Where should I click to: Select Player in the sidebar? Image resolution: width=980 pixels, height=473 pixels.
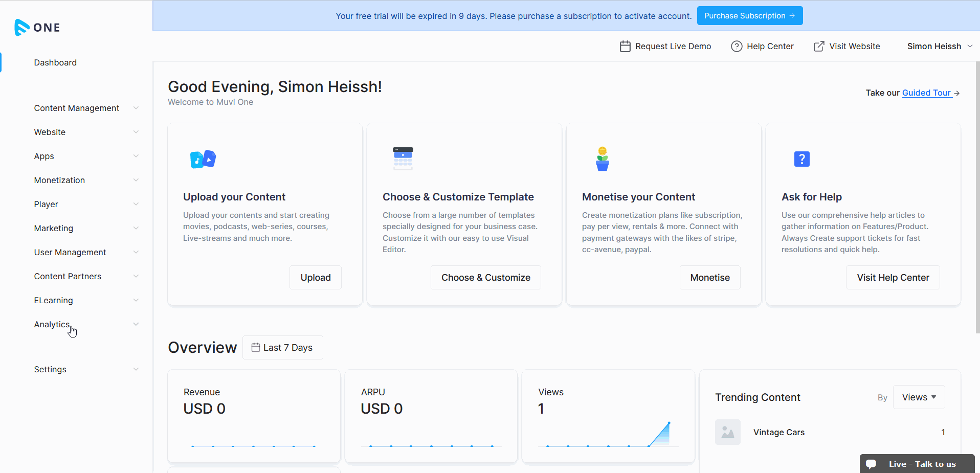tap(46, 204)
